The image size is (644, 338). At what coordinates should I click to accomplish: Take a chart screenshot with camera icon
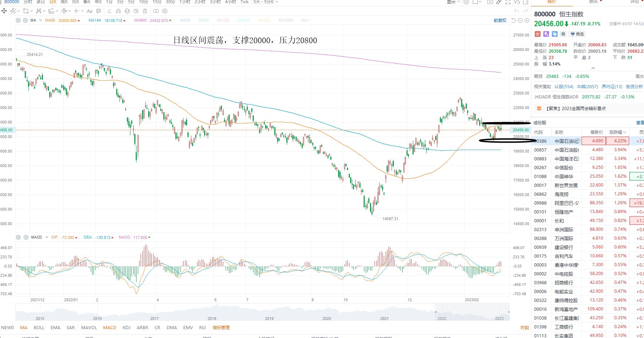490,2
